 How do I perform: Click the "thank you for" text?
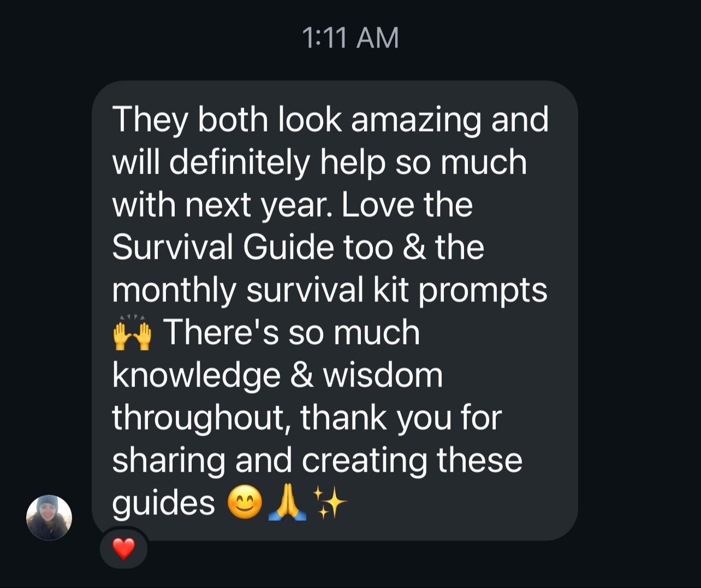[401, 418]
